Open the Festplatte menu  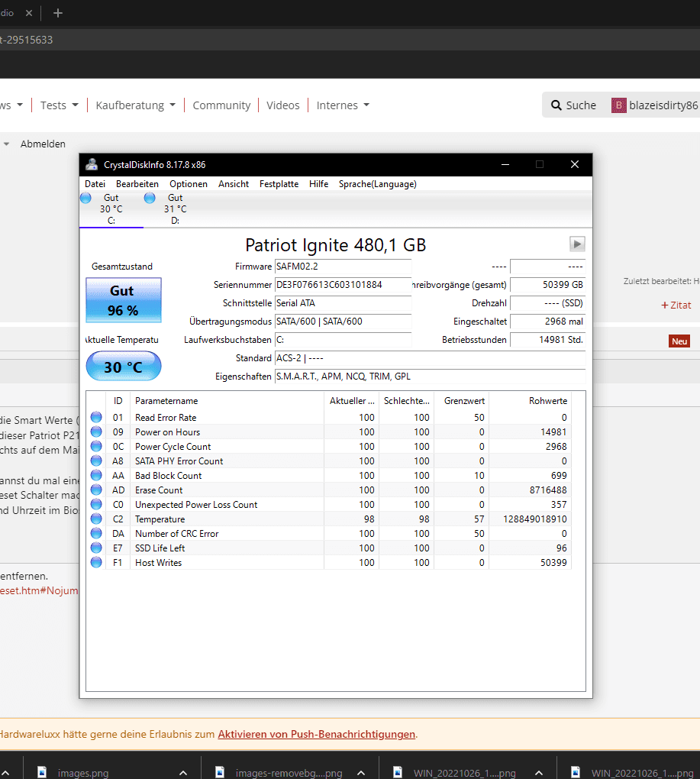[279, 184]
